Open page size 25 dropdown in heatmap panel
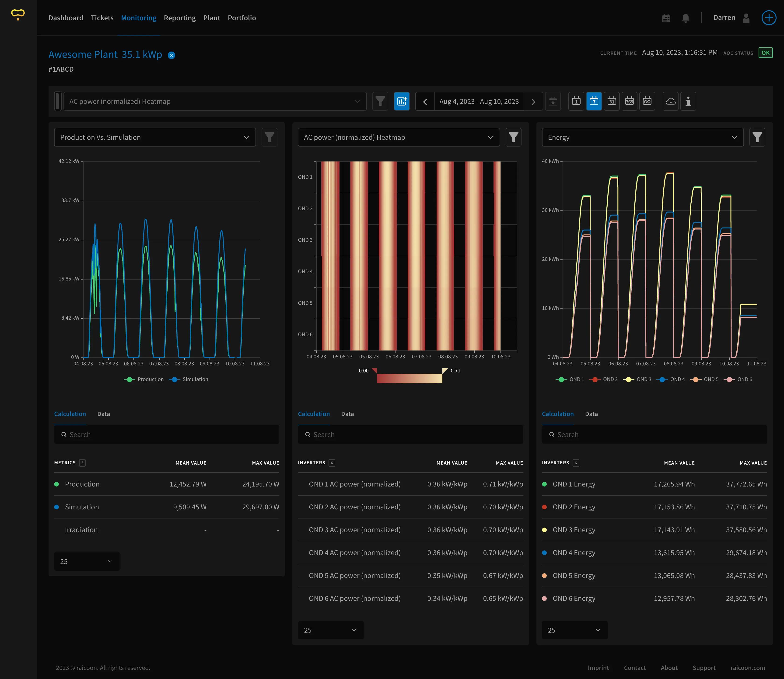Viewport: 784px width, 679px height. click(331, 630)
